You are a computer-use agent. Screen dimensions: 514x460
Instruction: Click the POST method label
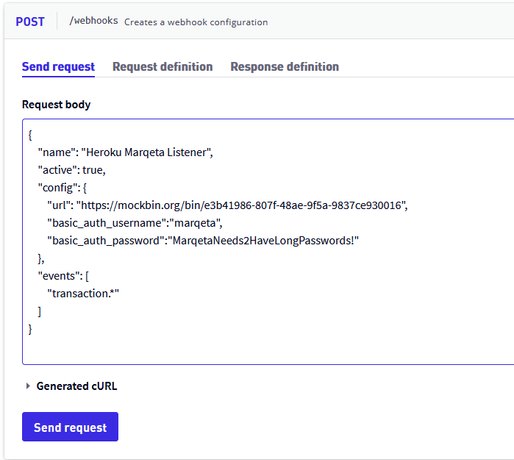click(x=30, y=22)
